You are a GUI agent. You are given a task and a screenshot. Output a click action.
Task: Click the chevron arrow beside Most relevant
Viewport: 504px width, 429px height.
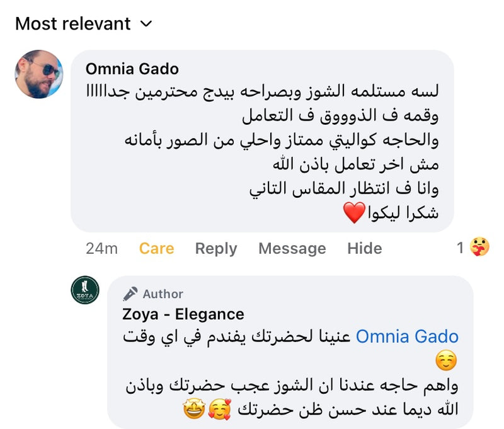click(x=146, y=24)
